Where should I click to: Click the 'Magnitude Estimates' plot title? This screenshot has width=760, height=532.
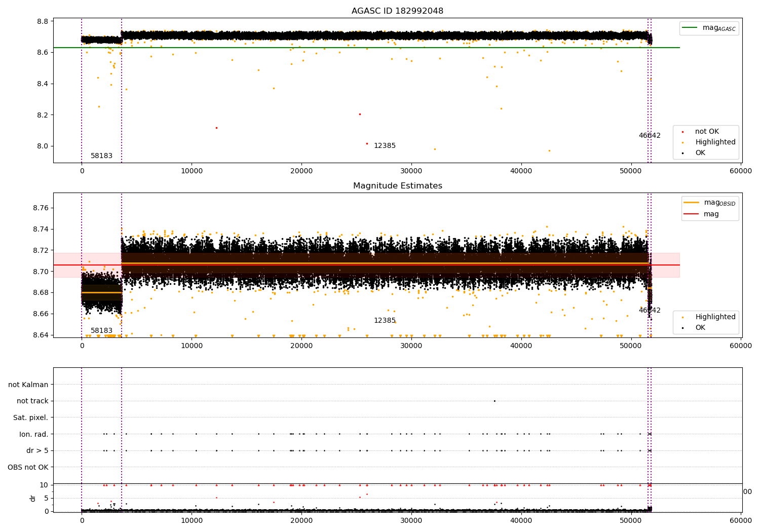tap(397, 186)
